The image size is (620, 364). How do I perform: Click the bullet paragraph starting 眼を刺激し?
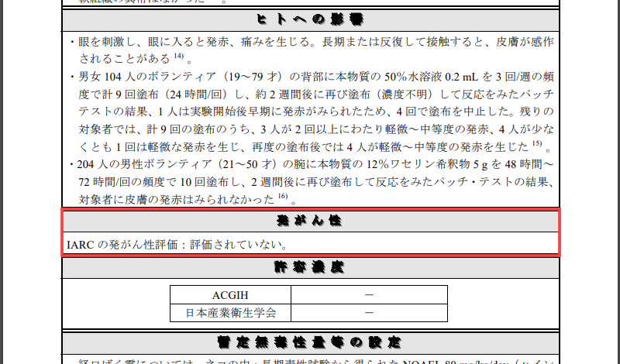coord(310,50)
